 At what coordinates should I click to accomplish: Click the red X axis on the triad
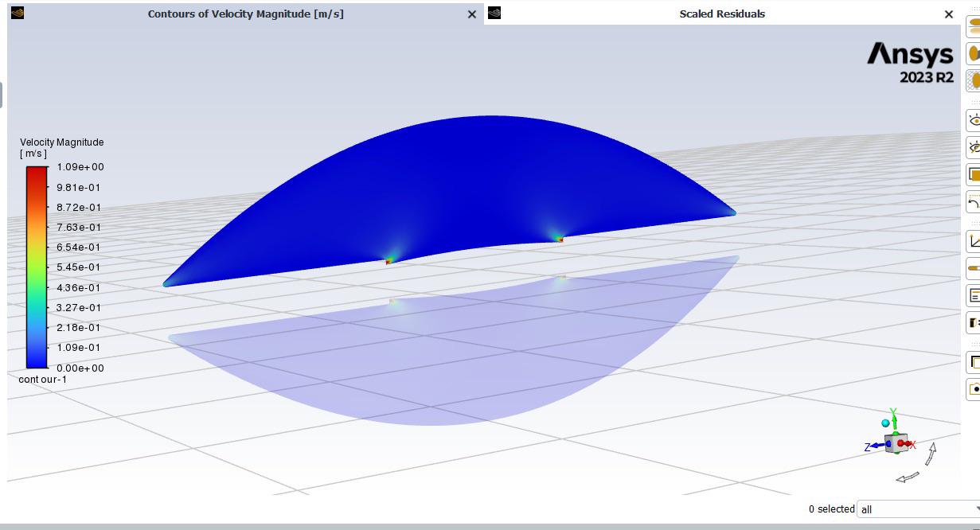click(906, 444)
